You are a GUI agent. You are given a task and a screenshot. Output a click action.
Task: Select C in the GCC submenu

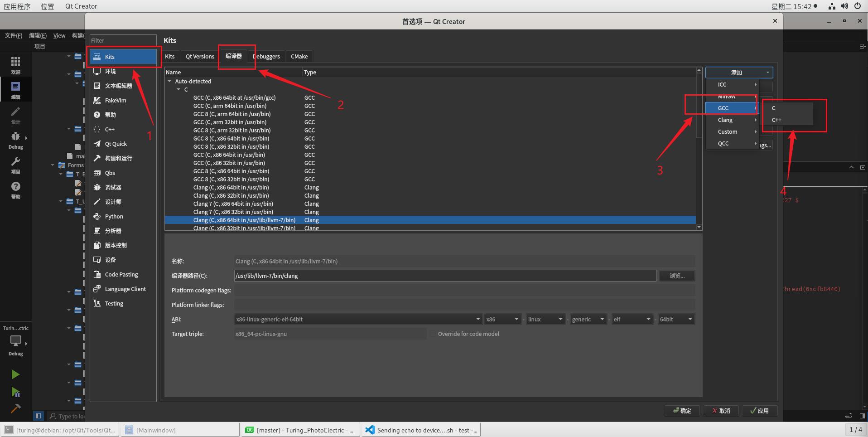pos(788,108)
